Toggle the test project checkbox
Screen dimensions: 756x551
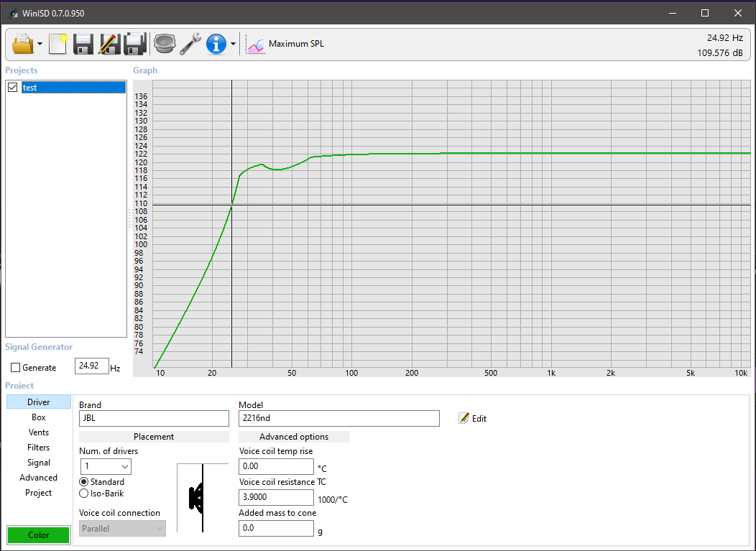pos(13,87)
